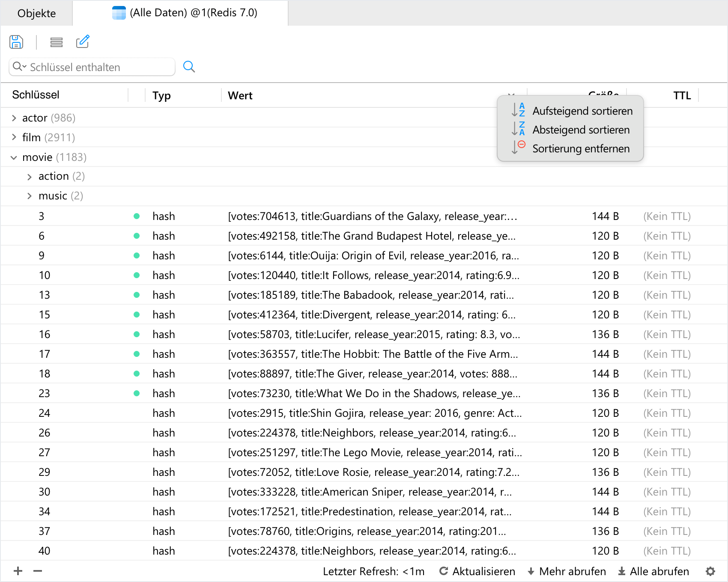
Task: Select key row 6
Action: [364, 236]
